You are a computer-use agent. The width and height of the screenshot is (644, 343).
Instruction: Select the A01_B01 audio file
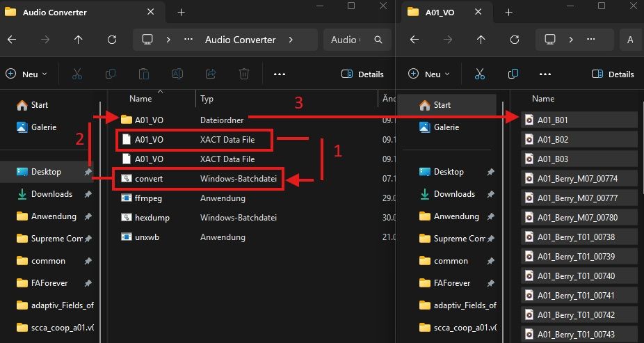click(x=579, y=120)
